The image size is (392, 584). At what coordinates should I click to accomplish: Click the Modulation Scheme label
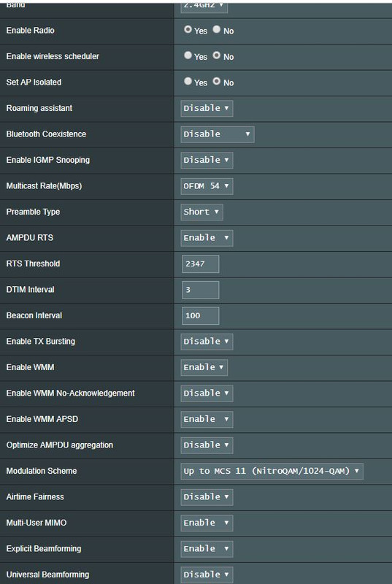pyautogui.click(x=42, y=471)
